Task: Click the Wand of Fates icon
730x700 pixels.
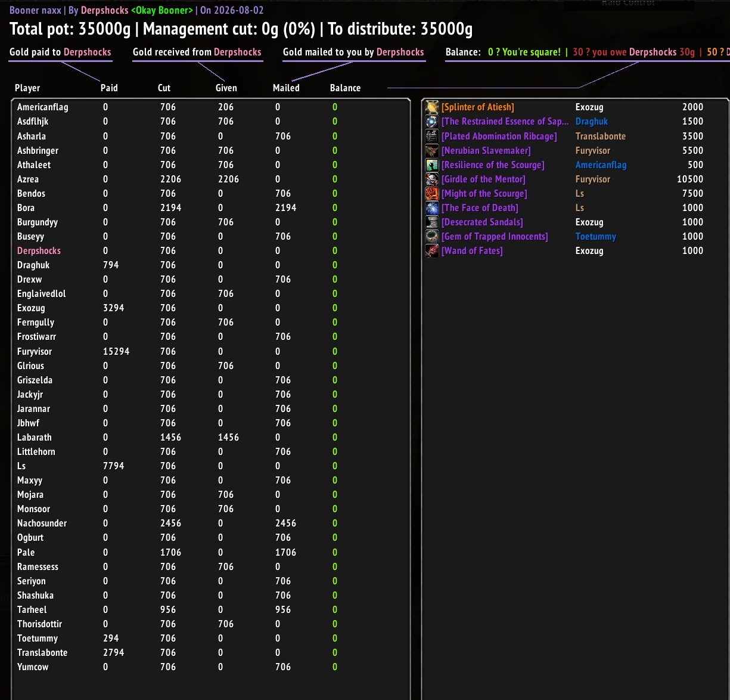Action: (x=432, y=250)
